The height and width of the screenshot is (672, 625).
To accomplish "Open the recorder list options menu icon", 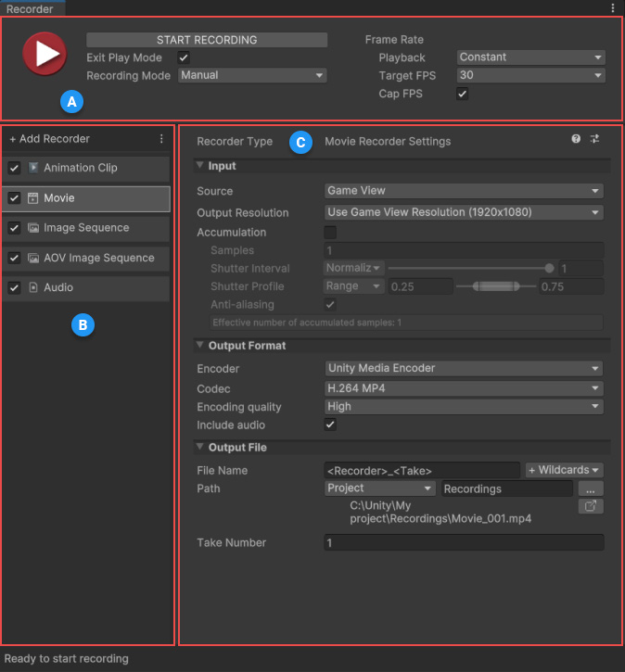I will (x=161, y=138).
